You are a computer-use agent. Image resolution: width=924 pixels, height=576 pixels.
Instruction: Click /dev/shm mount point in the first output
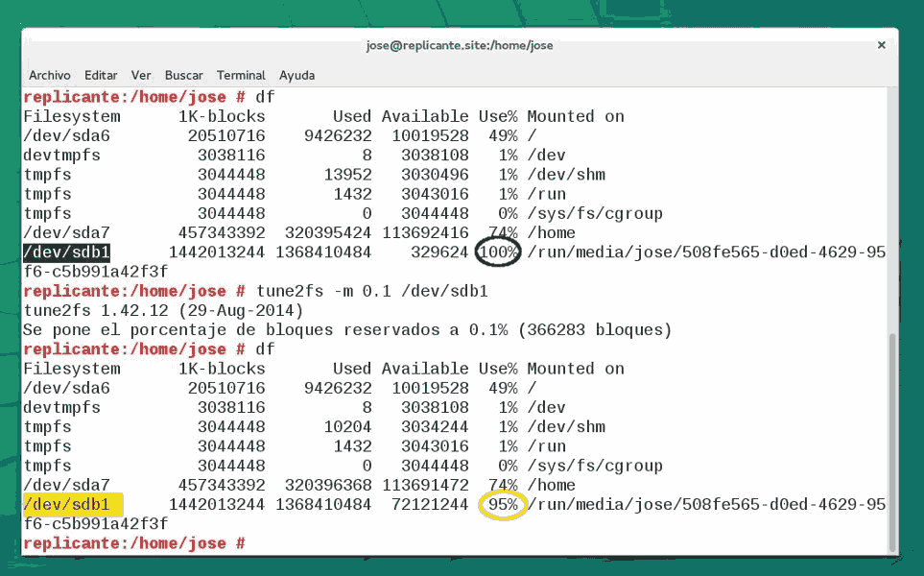(566, 175)
